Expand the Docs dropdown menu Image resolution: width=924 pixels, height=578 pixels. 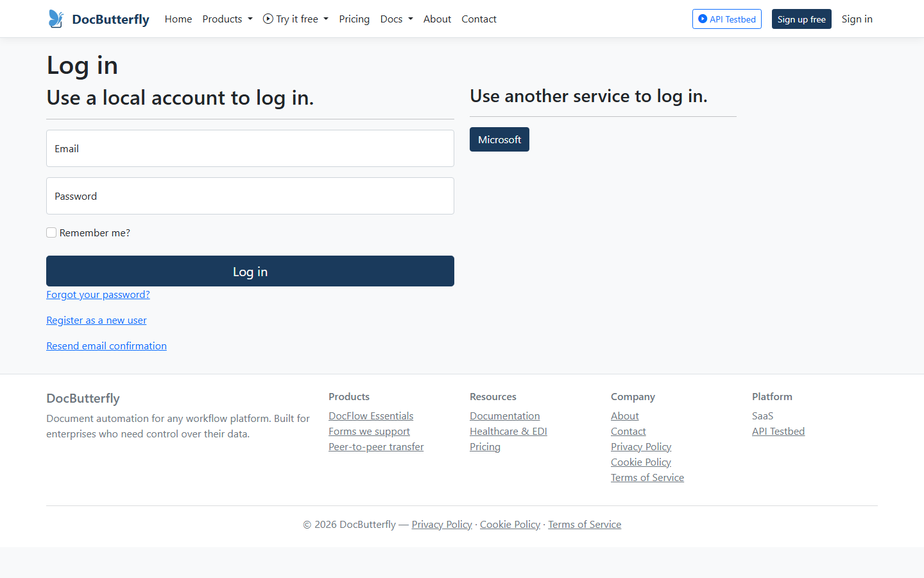click(x=397, y=19)
